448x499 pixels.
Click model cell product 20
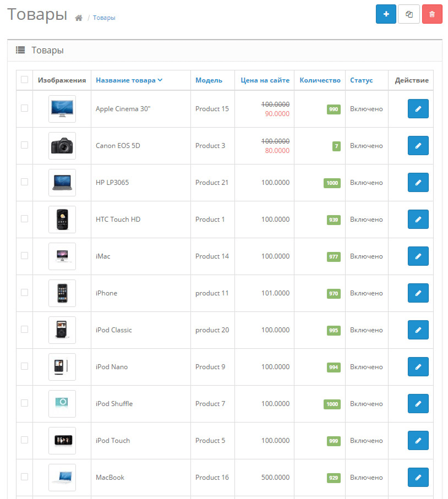click(212, 330)
